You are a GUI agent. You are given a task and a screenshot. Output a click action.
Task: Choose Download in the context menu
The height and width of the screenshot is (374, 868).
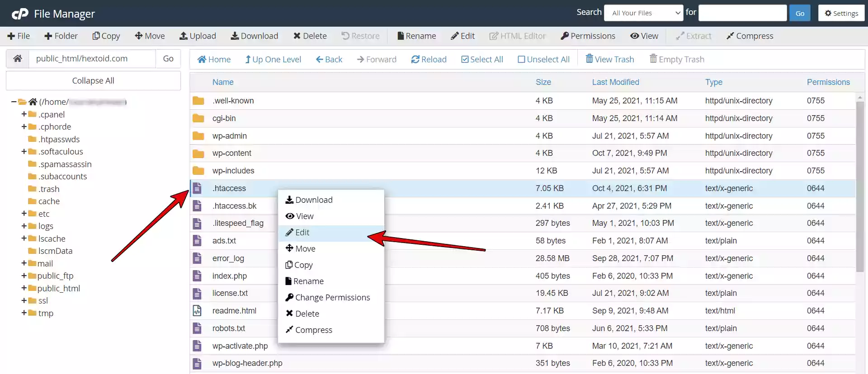click(x=331, y=200)
